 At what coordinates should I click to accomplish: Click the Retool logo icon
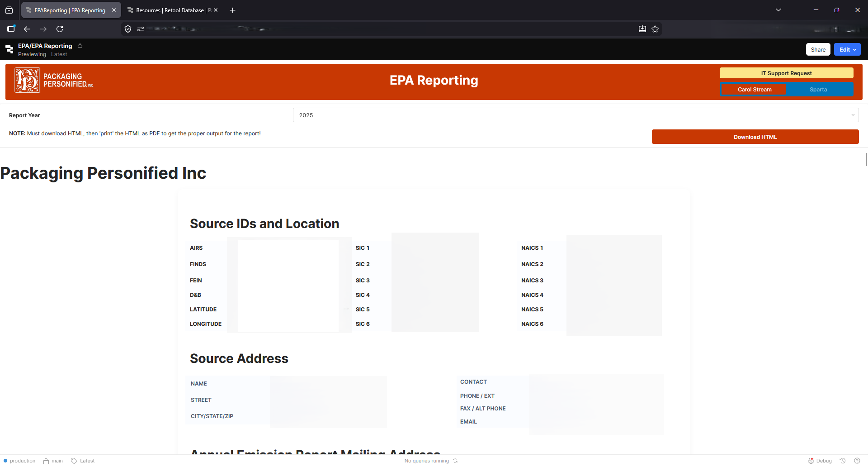(9, 49)
